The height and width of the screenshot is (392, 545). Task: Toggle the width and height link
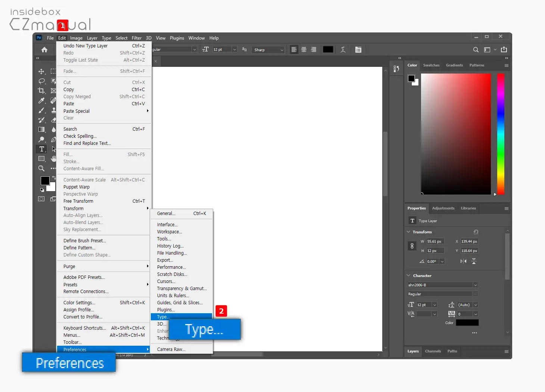point(412,246)
